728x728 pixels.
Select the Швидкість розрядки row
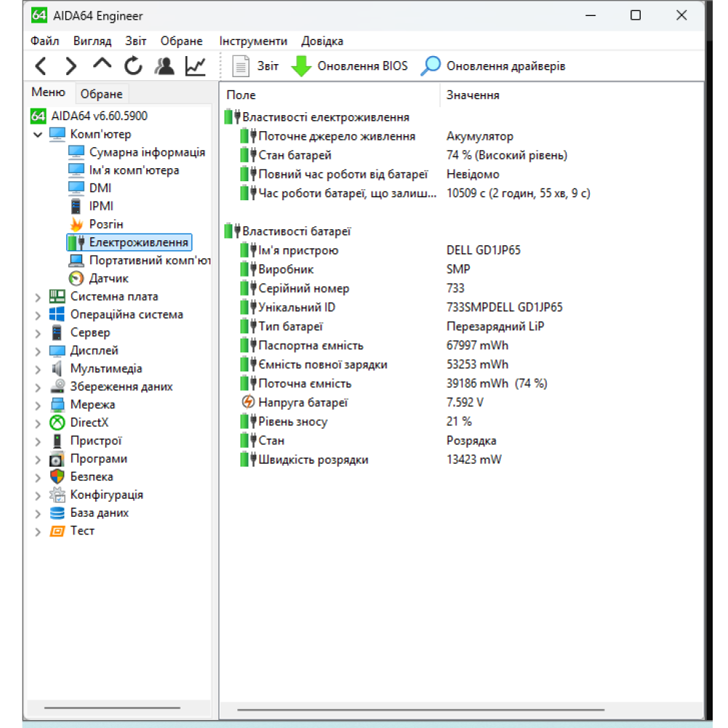tap(462, 459)
